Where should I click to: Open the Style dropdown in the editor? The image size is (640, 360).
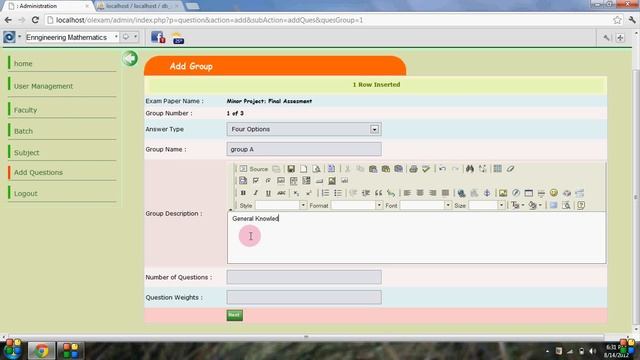[281, 205]
